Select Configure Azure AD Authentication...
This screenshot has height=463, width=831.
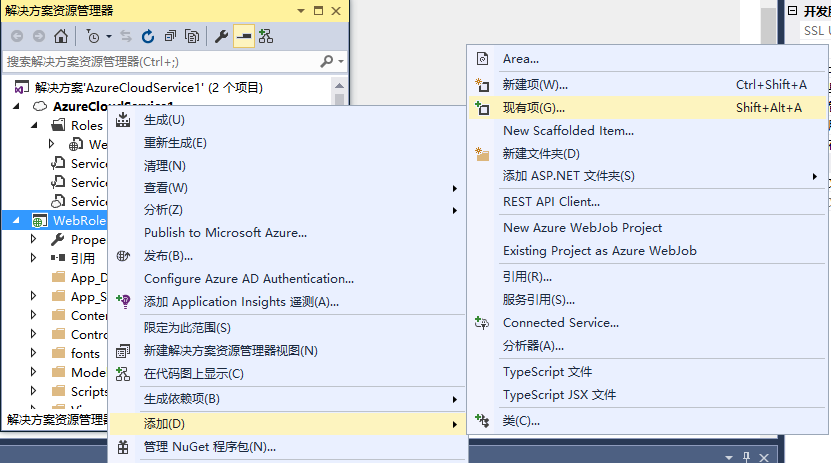click(286, 279)
